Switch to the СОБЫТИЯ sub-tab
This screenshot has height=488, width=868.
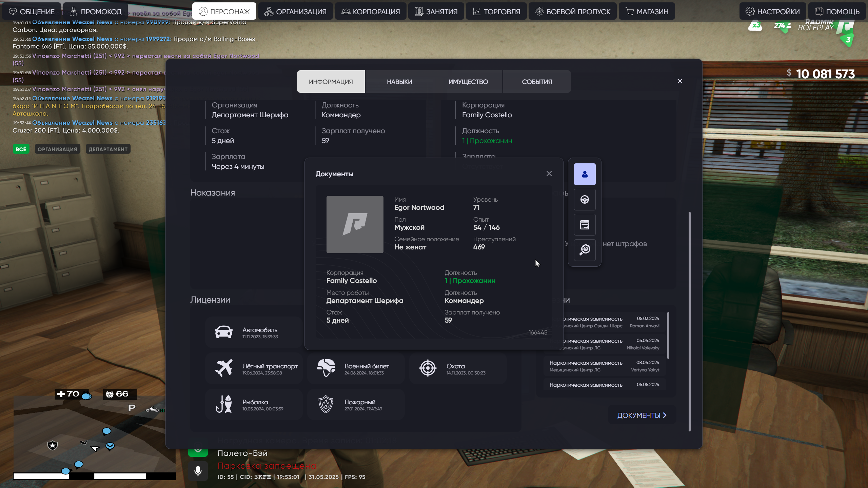pyautogui.click(x=537, y=82)
